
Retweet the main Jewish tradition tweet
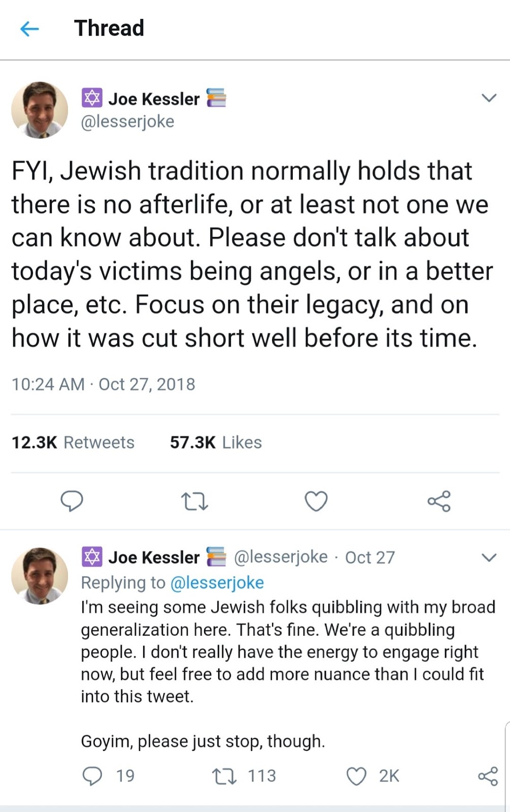pyautogui.click(x=194, y=501)
